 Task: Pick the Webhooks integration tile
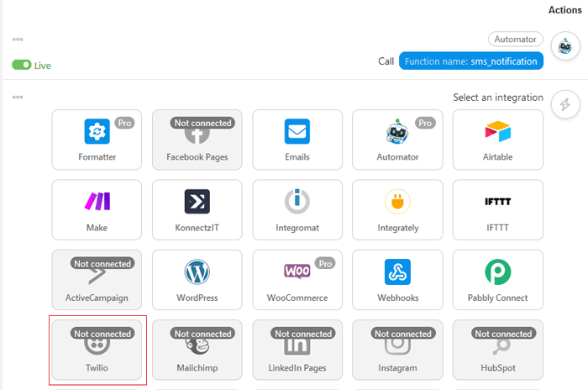[397, 280]
